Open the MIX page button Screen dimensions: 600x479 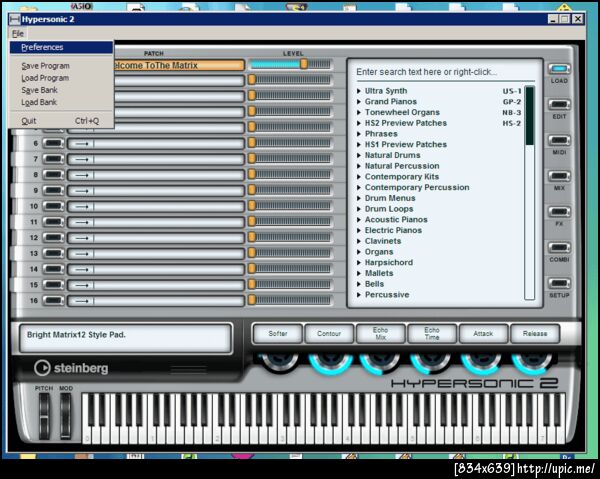[x=559, y=176]
